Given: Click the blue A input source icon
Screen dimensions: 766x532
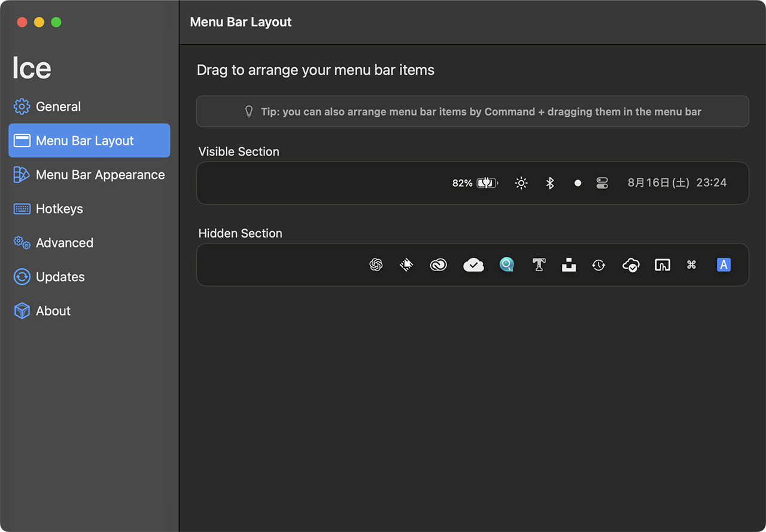Looking at the screenshot, I should tap(724, 265).
